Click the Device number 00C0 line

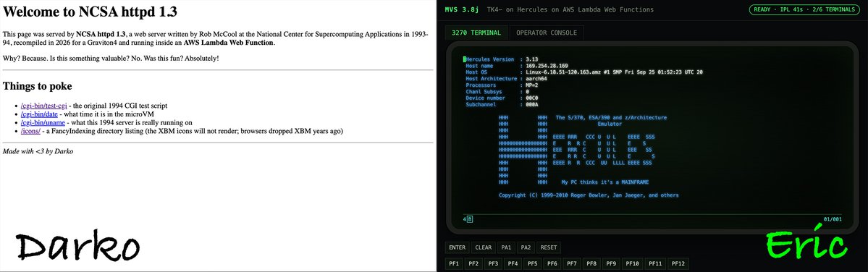click(x=502, y=98)
